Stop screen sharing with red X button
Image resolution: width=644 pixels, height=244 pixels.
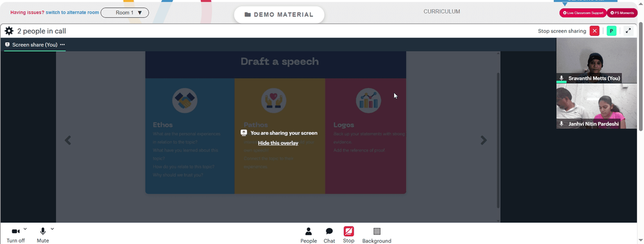point(594,31)
